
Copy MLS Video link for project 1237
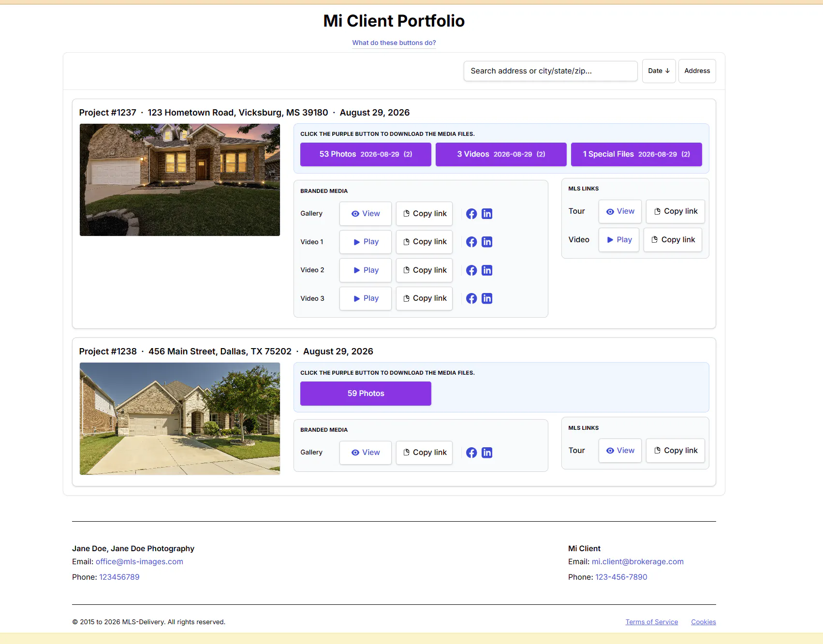tap(673, 240)
